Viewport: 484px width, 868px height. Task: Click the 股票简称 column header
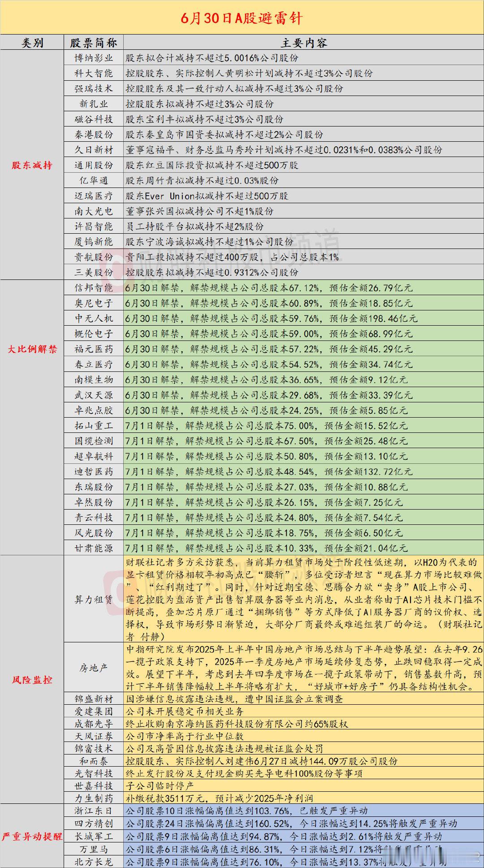(x=94, y=43)
